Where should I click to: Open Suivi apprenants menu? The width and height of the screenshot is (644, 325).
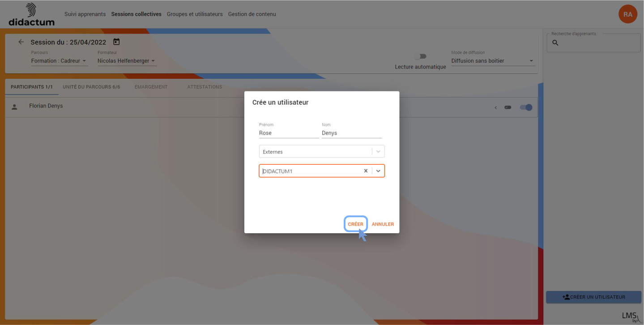(85, 14)
